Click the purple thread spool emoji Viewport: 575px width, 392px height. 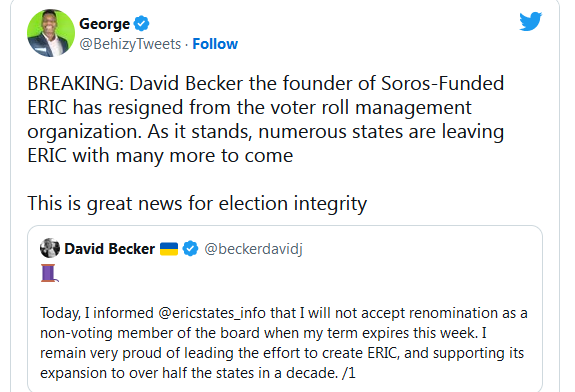pyautogui.click(x=49, y=273)
